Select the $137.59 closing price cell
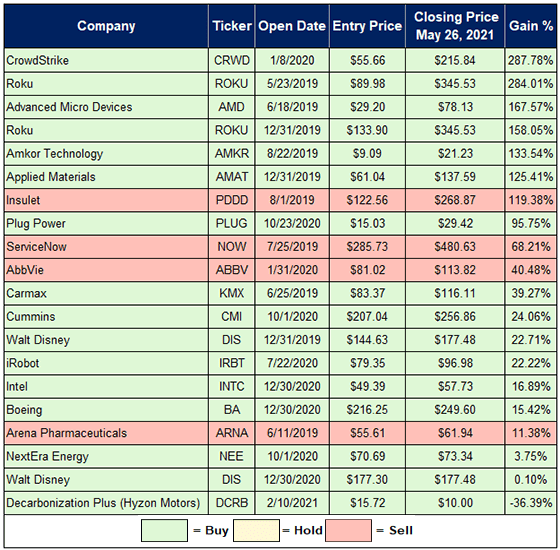The image size is (560, 550). tap(455, 177)
